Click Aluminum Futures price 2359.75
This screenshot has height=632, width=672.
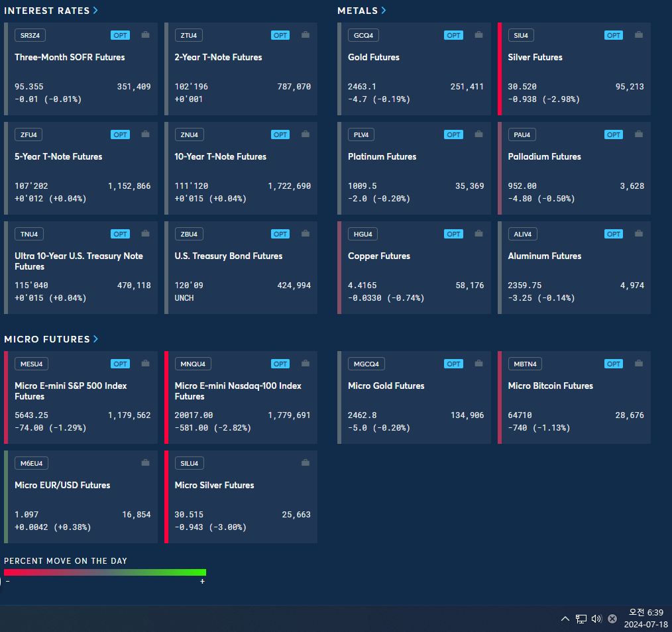(525, 286)
